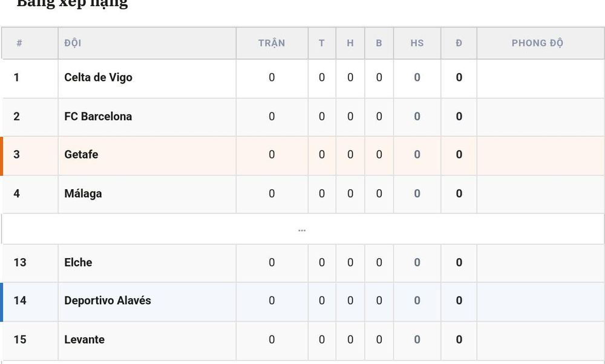
Task: Click the B losses column header
Action: [379, 43]
